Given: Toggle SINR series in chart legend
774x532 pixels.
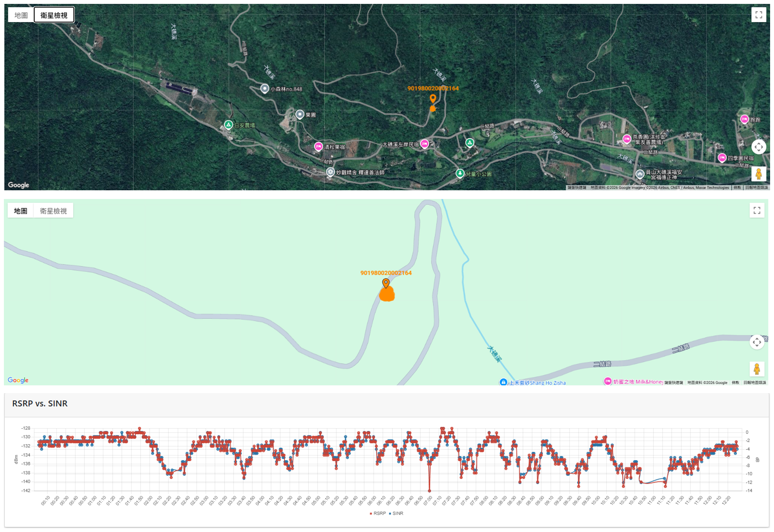Looking at the screenshot, I should tap(396, 513).
